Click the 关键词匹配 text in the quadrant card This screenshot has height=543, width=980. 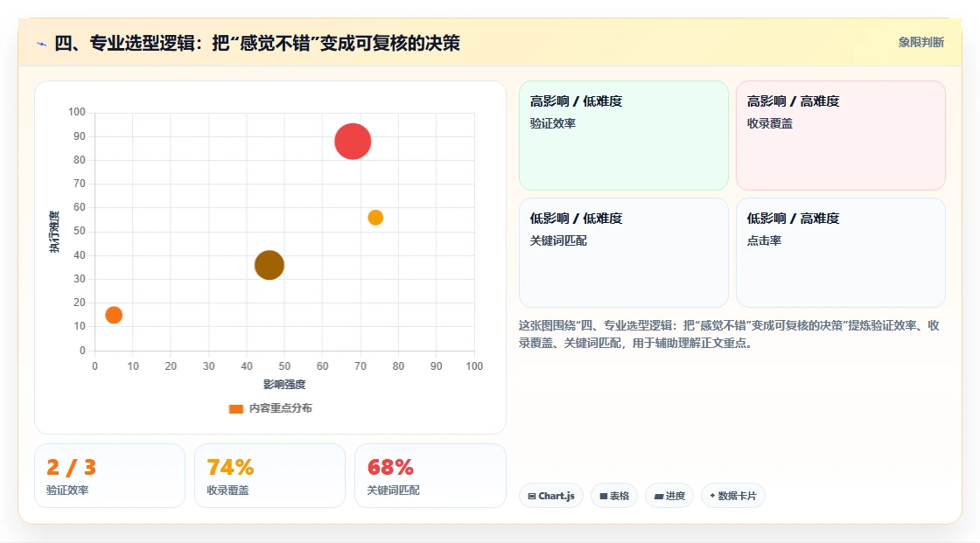(558, 240)
